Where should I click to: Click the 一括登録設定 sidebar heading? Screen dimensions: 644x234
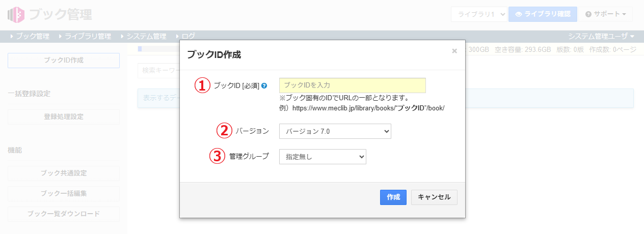29,94
